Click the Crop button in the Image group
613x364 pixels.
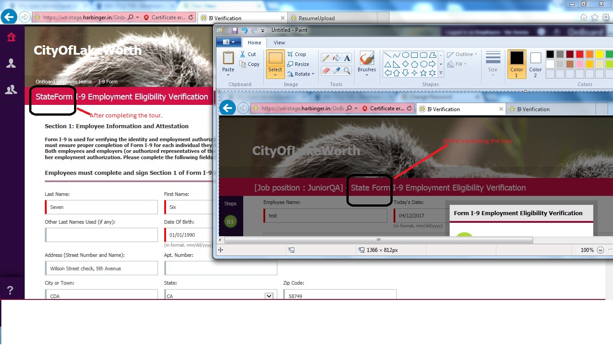tap(297, 54)
